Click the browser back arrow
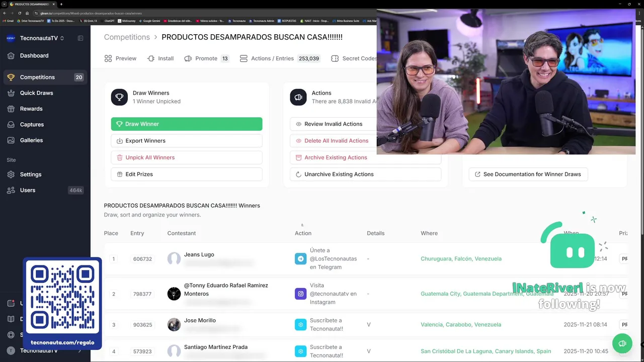Screen dimensions: 644x362 pyautogui.click(x=5, y=13)
